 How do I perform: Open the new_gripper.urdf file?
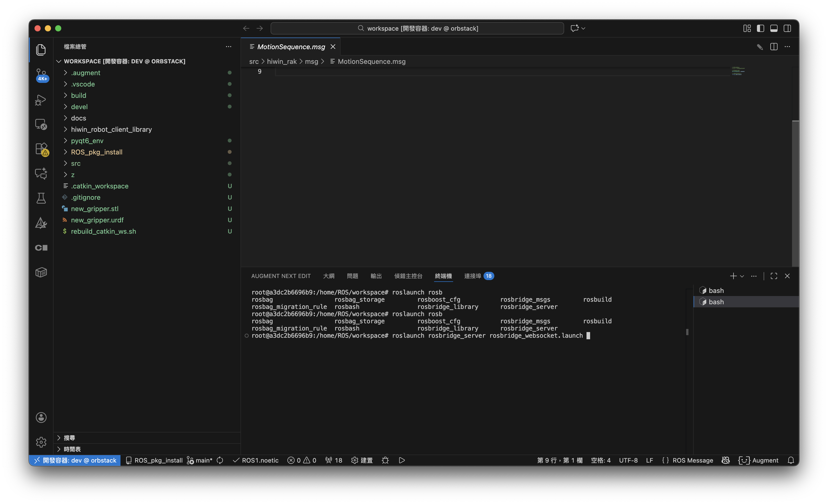(x=147, y=220)
